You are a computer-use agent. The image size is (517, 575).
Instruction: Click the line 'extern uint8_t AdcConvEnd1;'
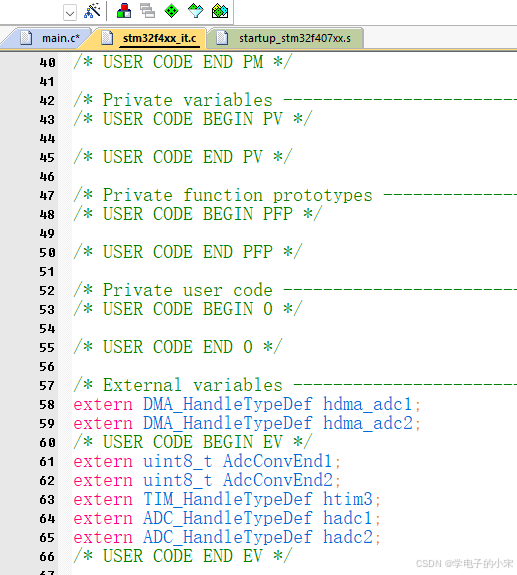coord(207,461)
